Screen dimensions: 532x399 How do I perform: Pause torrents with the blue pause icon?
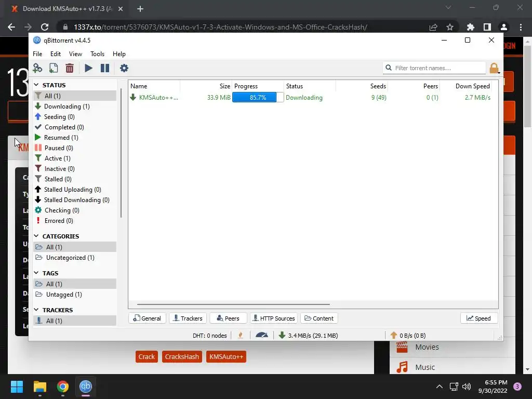tap(105, 68)
